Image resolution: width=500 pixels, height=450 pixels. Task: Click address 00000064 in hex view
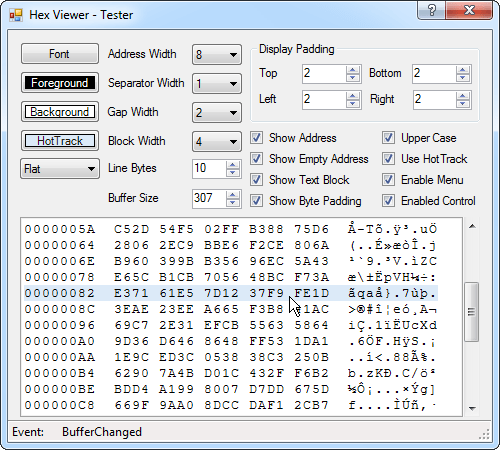(x=60, y=245)
